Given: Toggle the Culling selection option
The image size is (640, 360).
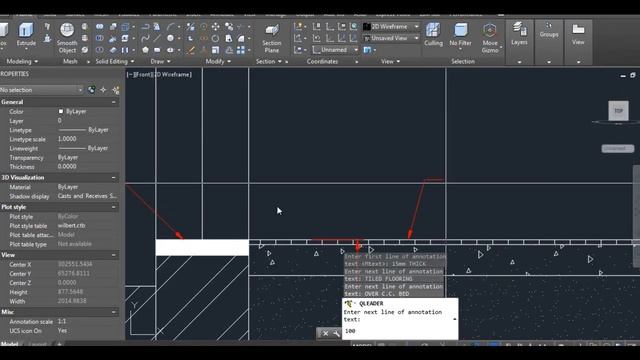Looking at the screenshot, I should (x=433, y=34).
